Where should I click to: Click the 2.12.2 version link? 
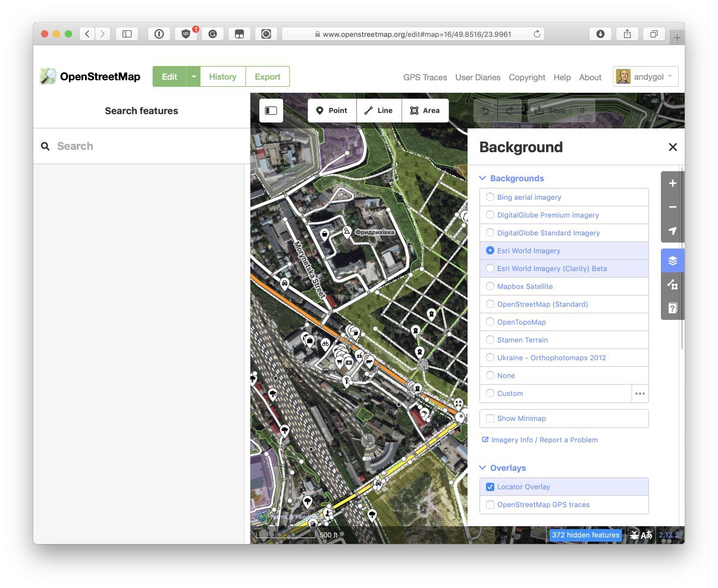click(669, 535)
